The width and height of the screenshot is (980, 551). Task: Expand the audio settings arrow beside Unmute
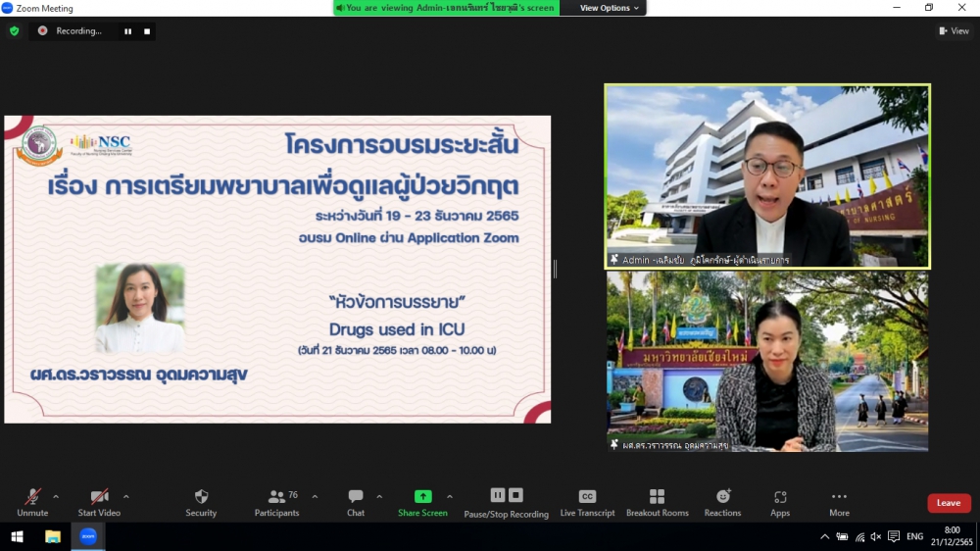click(56, 496)
